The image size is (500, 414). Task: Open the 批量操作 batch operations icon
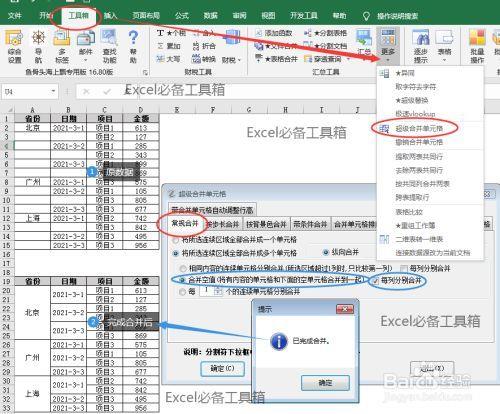tap(477, 46)
